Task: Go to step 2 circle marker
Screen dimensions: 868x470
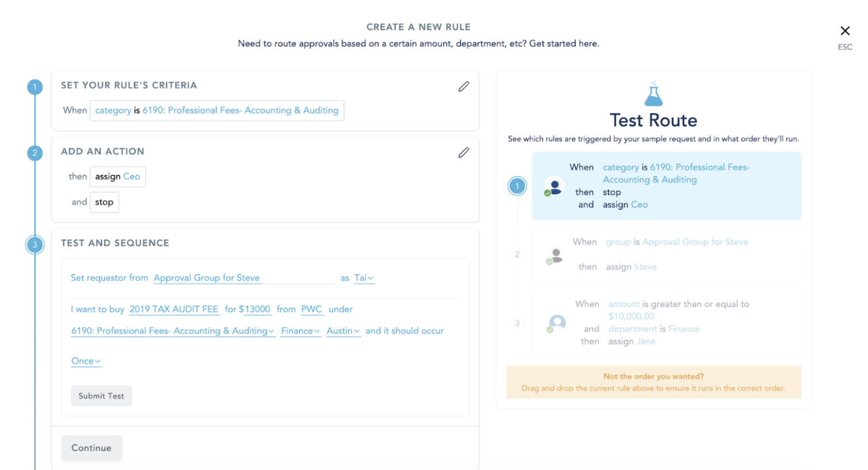Action: pos(35,153)
